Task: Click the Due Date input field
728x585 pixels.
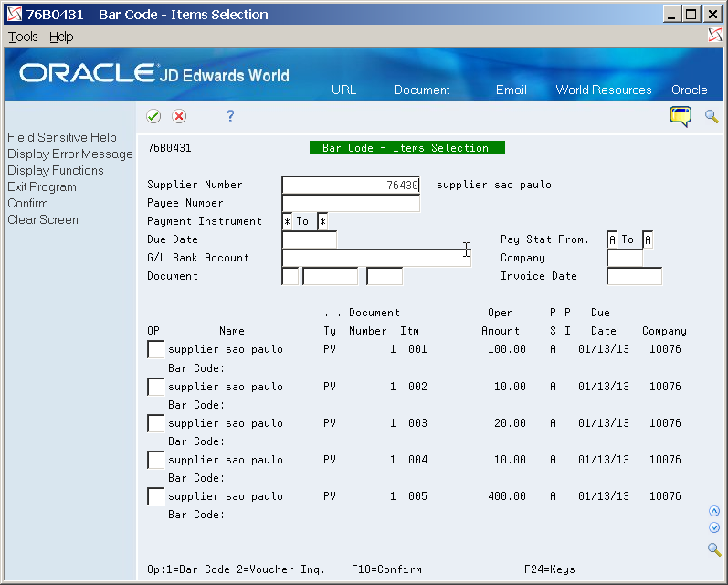Action: (x=310, y=239)
